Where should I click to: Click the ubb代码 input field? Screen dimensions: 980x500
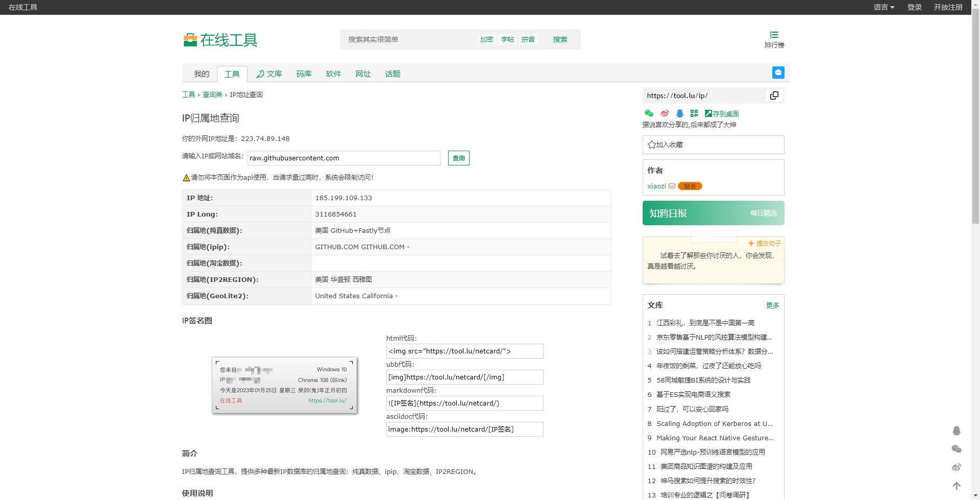pyautogui.click(x=464, y=377)
